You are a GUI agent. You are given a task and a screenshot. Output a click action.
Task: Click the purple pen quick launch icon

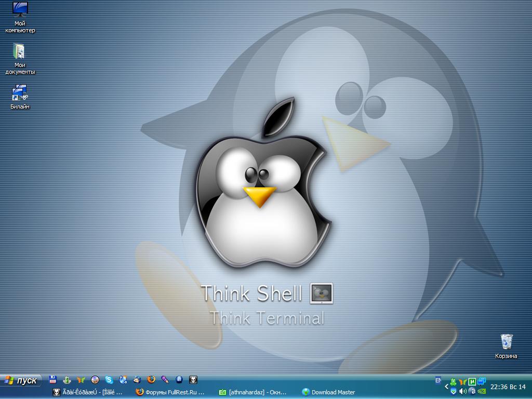tap(165, 380)
